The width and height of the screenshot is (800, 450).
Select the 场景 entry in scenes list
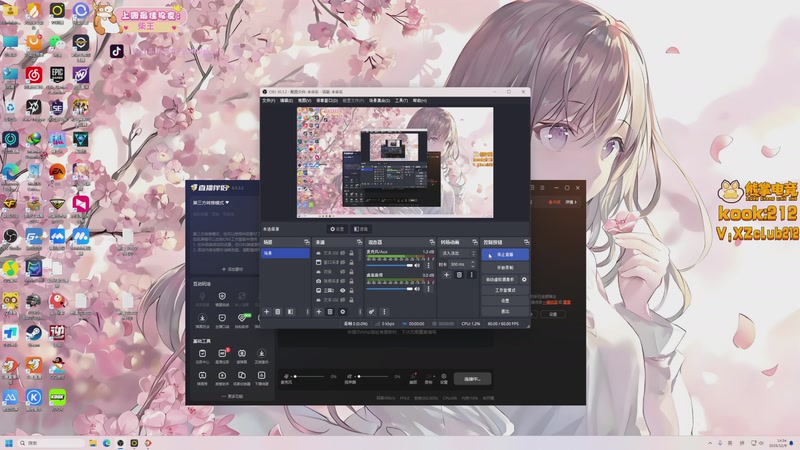(x=285, y=253)
